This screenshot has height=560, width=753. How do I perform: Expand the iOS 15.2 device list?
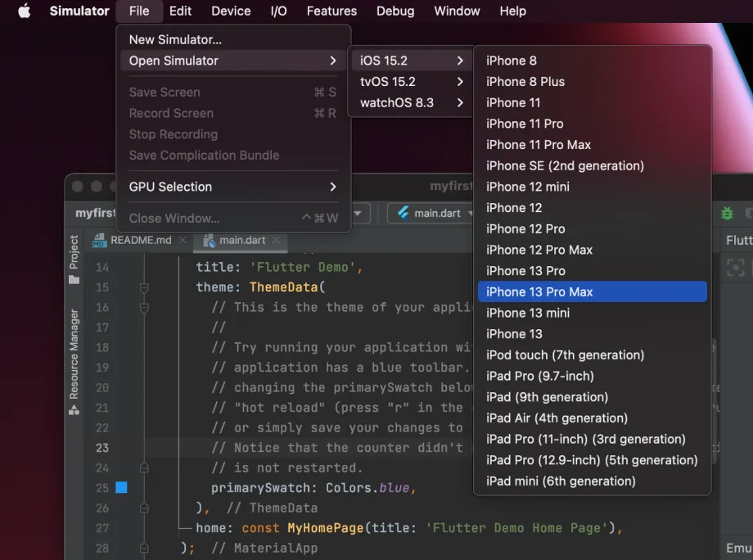coord(412,61)
